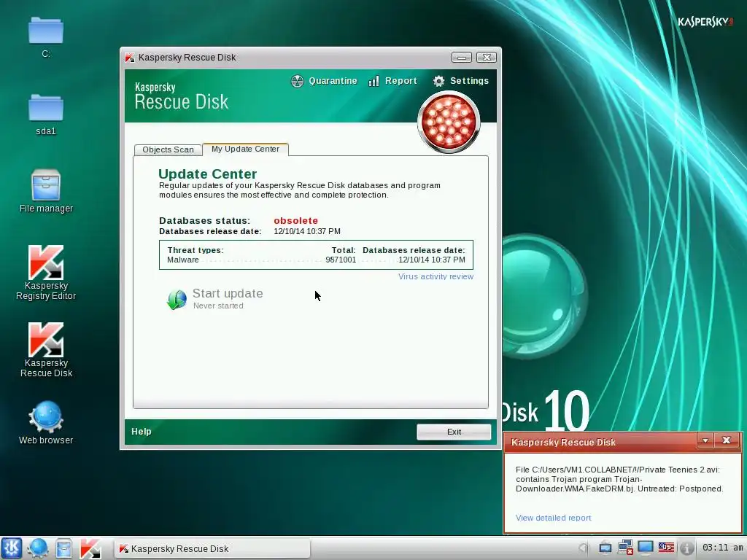Expand the notification popup dropdown arrow
747x560 pixels.
click(705, 440)
